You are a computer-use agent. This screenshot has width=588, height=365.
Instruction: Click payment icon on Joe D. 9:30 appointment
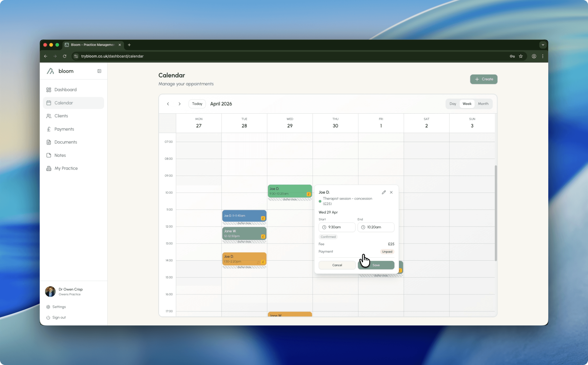(x=309, y=194)
